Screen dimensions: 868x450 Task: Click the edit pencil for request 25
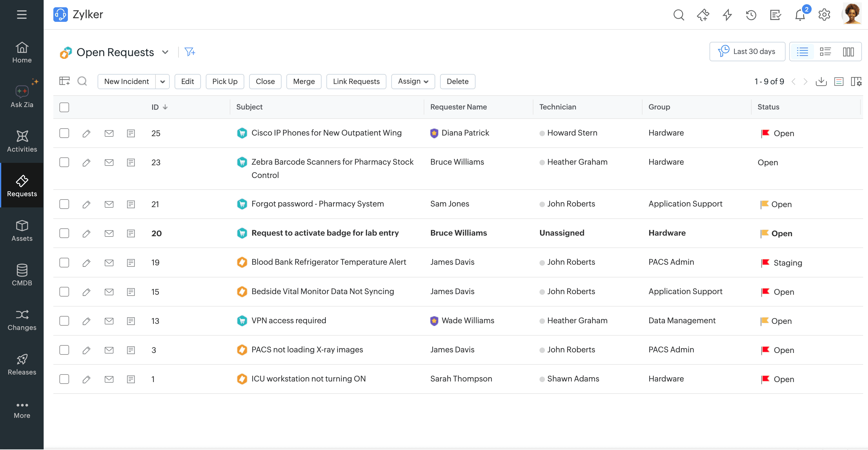click(x=86, y=133)
